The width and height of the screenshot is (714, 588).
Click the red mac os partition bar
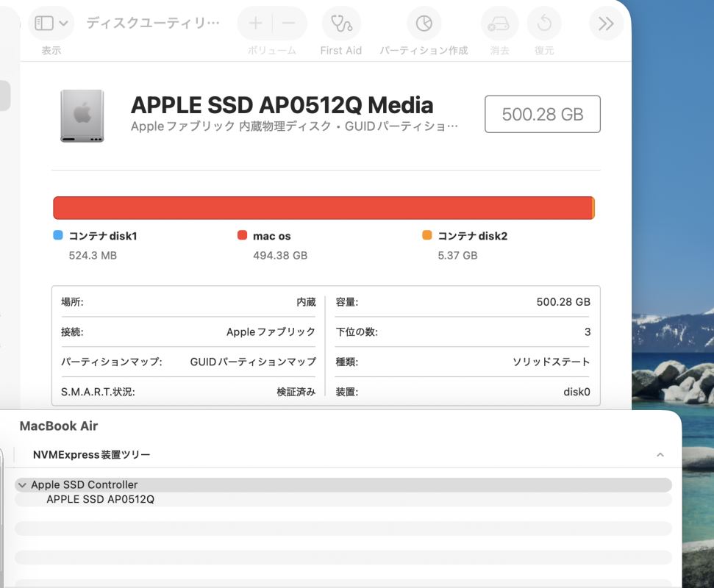322,208
